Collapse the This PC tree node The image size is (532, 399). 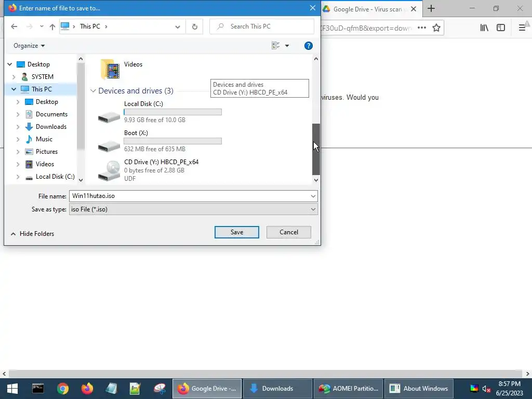14,89
